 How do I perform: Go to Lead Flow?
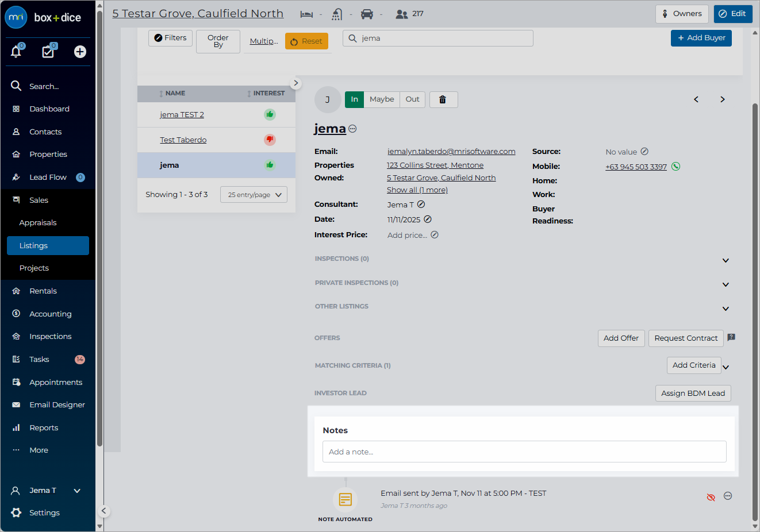click(x=48, y=177)
